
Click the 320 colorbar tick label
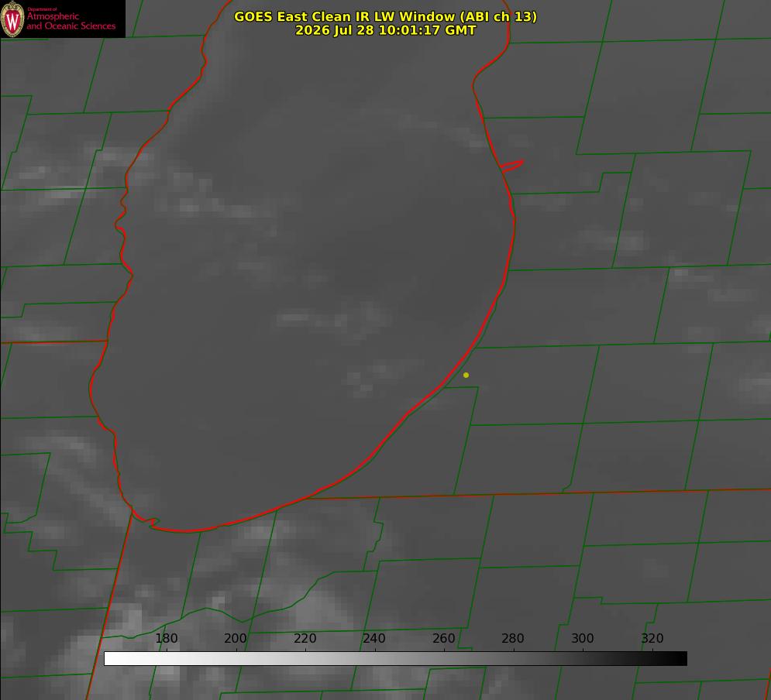[652, 638]
